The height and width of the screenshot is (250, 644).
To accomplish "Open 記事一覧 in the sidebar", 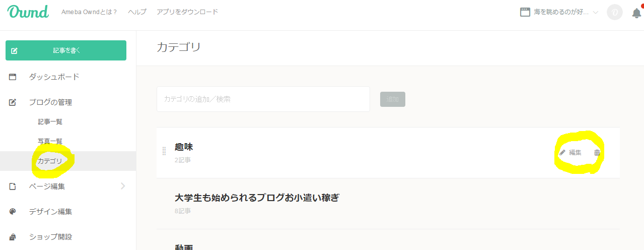I will click(50, 121).
